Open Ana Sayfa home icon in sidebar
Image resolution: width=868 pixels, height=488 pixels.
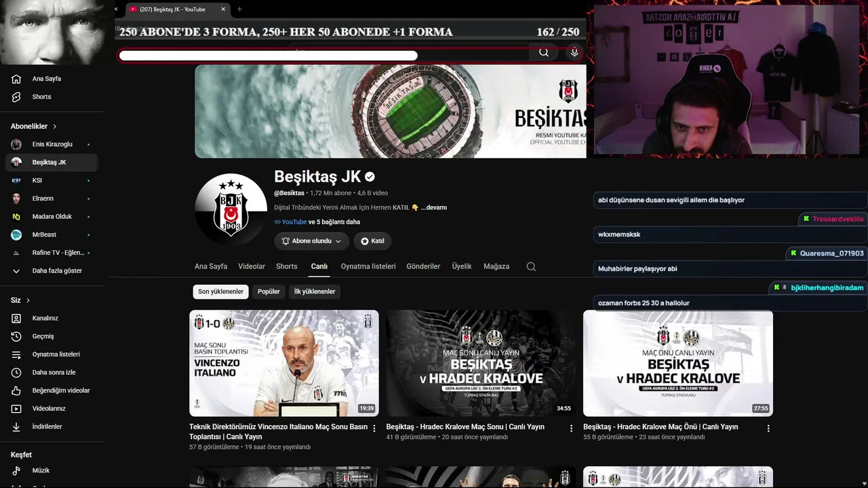[16, 79]
